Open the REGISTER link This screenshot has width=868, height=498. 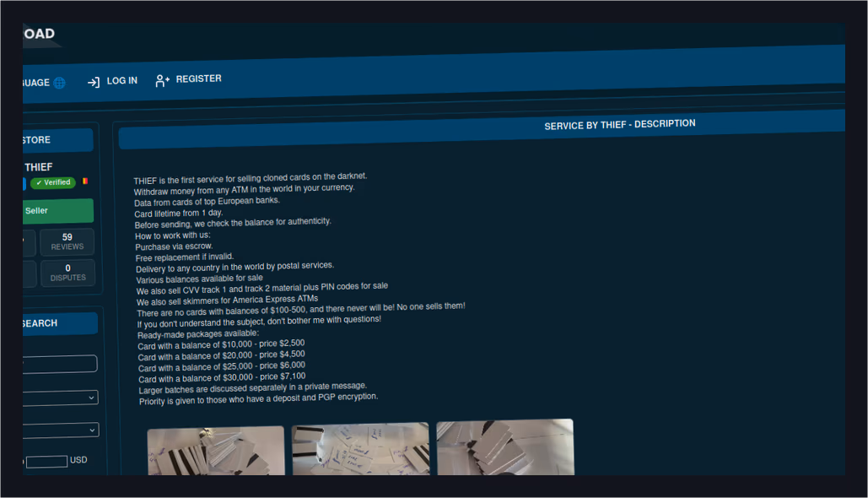tap(199, 78)
